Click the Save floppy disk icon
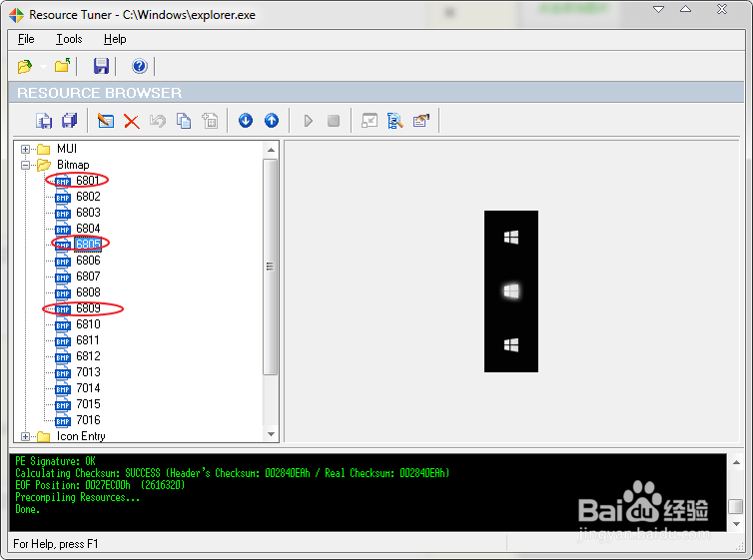This screenshot has width=753, height=560. (101, 66)
